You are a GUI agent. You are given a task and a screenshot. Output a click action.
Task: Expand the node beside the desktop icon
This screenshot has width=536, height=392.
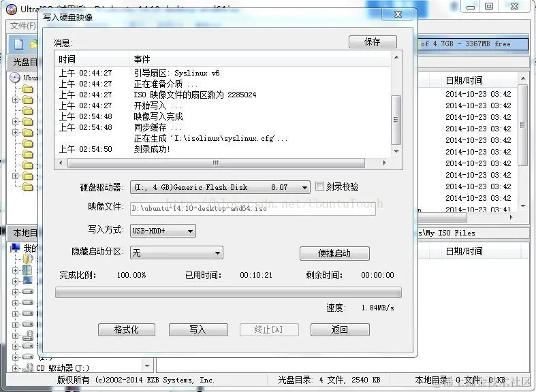15,281
